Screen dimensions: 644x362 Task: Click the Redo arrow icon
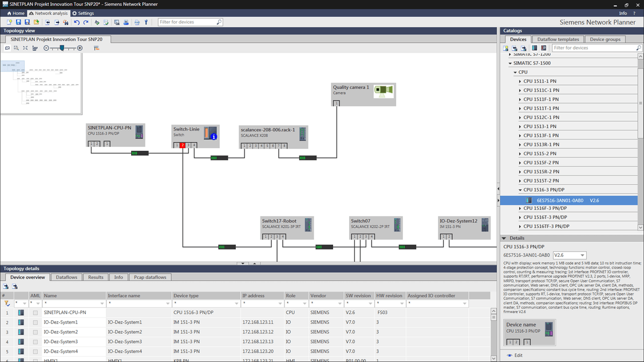click(x=86, y=22)
